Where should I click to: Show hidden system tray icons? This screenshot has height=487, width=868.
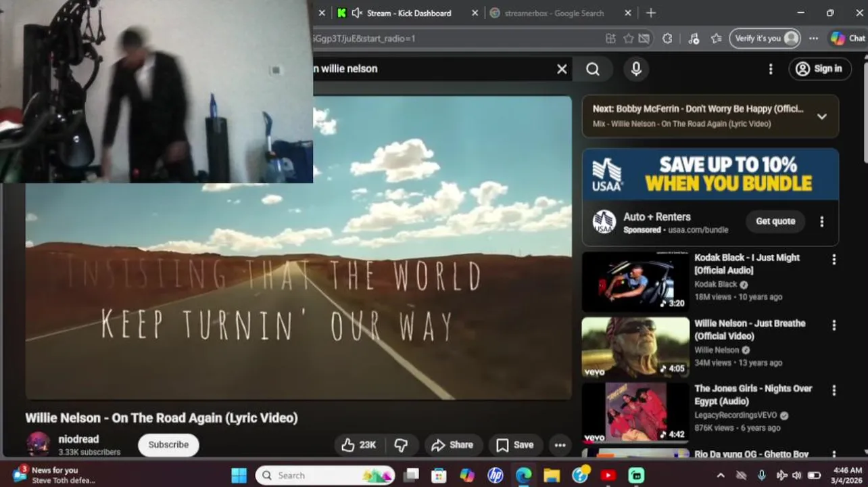(x=721, y=476)
